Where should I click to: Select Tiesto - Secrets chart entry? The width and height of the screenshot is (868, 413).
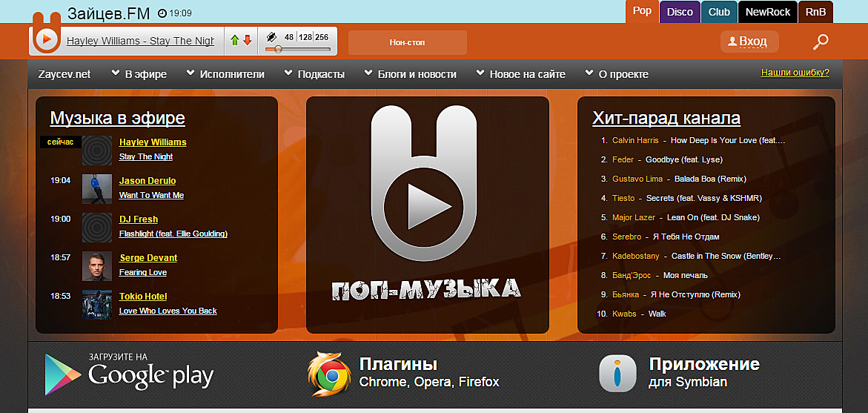point(687,198)
